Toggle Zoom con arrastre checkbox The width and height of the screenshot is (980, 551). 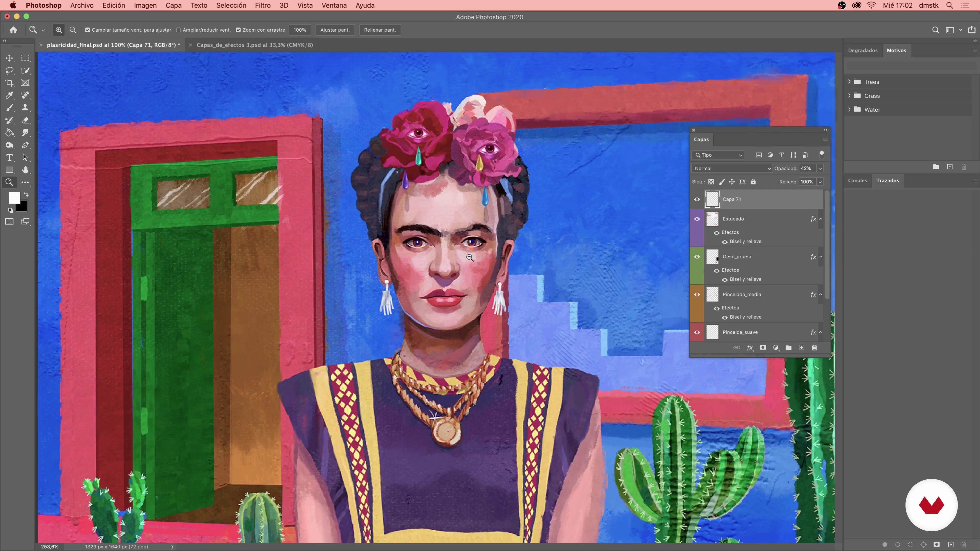click(239, 30)
